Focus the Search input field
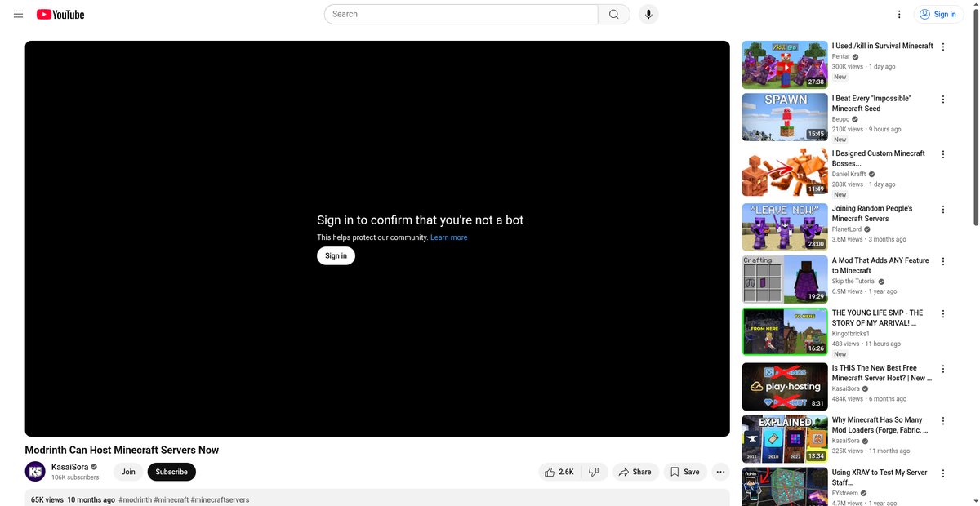 tap(461, 14)
